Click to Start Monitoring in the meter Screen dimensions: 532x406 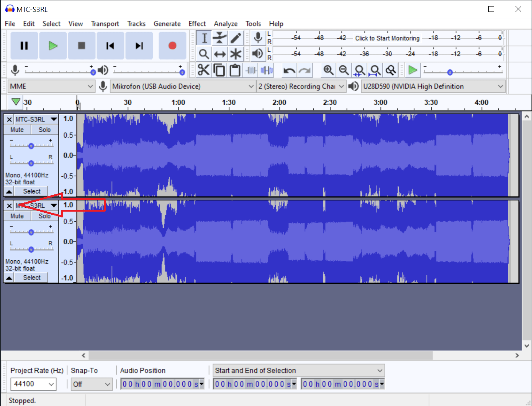[x=387, y=38]
